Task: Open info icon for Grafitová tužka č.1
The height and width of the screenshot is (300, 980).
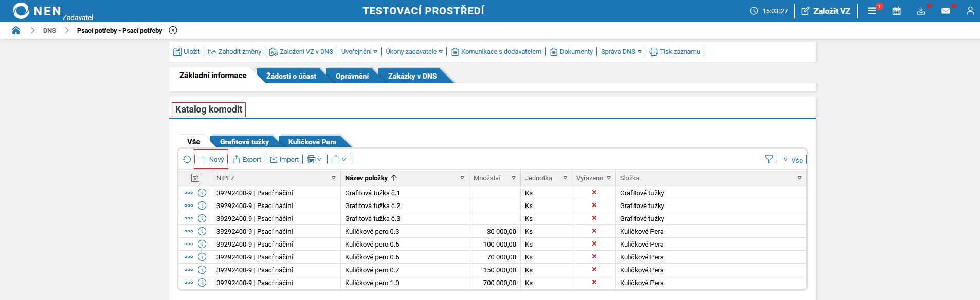Action: pyautogui.click(x=202, y=193)
